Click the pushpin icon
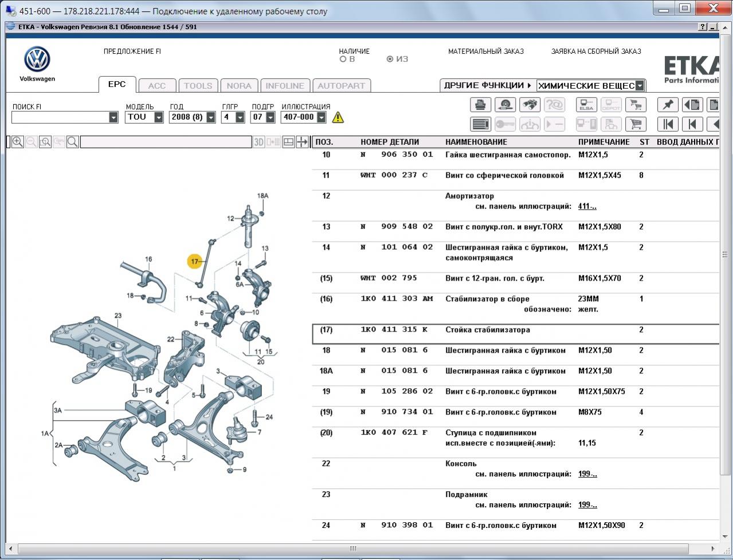The image size is (733, 560). tap(668, 105)
